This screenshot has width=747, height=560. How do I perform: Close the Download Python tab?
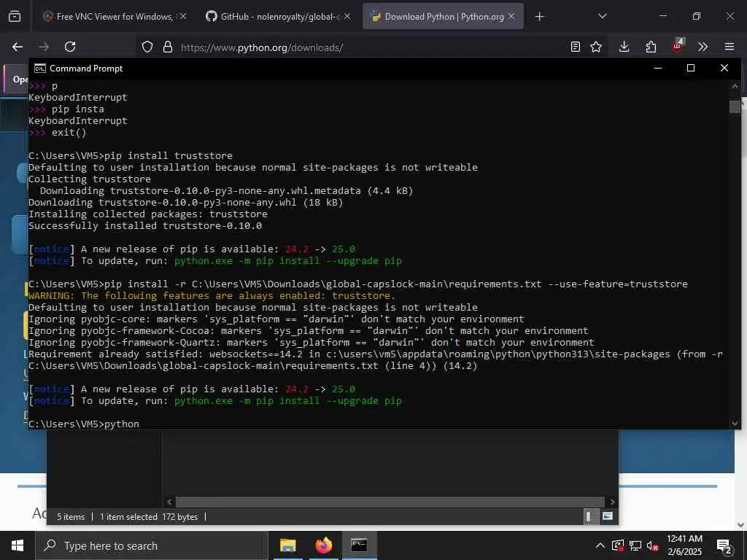[x=511, y=17]
